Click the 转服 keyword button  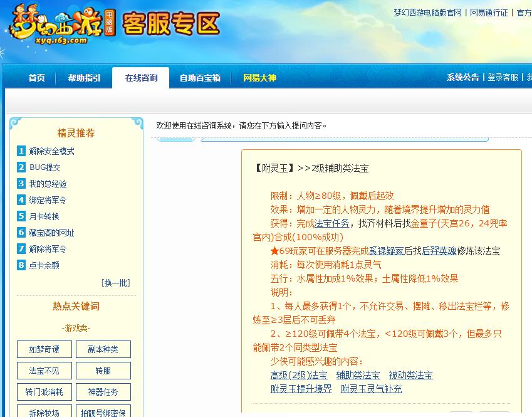(103, 371)
